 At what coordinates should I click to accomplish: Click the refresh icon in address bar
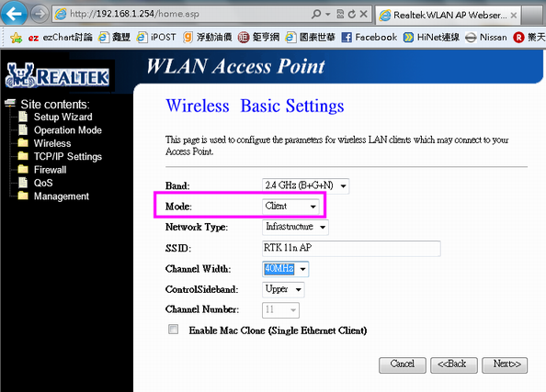352,14
